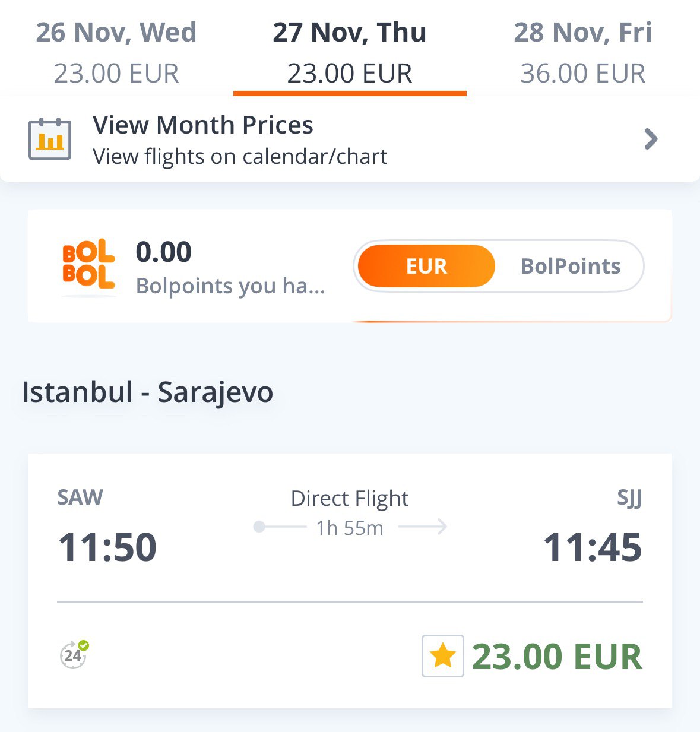This screenshot has width=700, height=732.
Task: Tap the flight direction arrow icon
Action: point(423,527)
